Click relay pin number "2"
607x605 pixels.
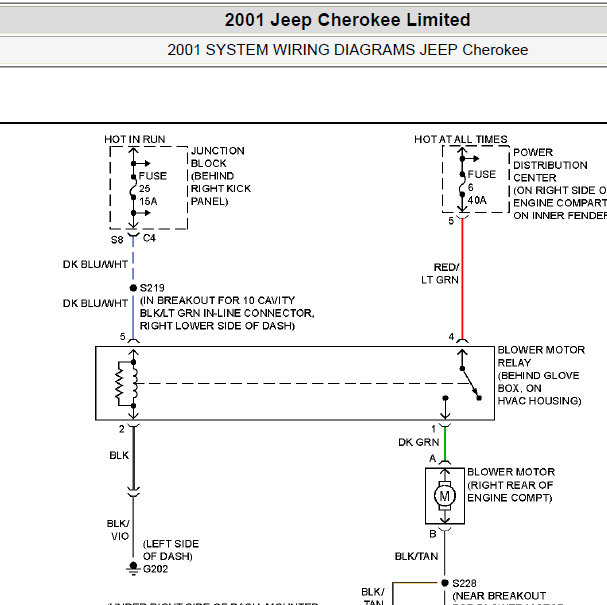click(x=122, y=429)
